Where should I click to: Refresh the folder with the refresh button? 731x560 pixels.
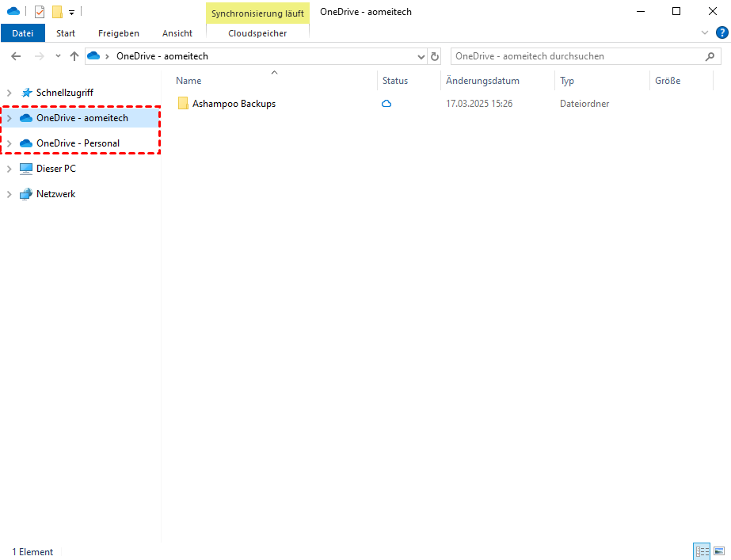pos(435,56)
